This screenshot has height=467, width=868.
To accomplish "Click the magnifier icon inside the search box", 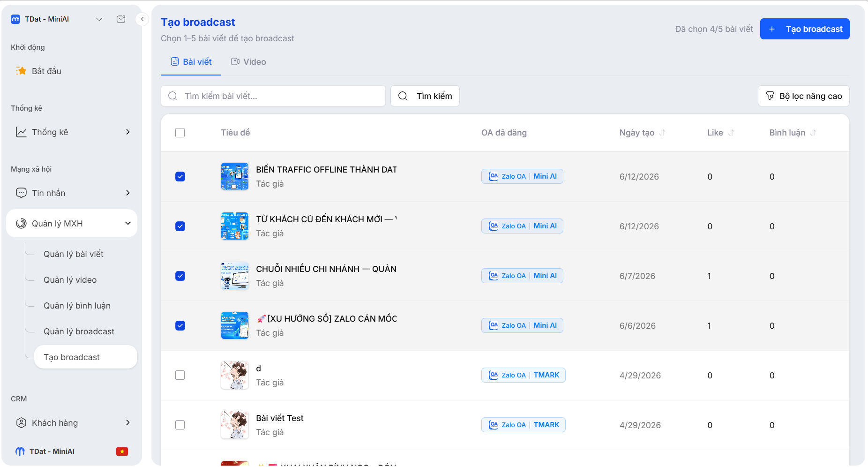I will pos(172,96).
